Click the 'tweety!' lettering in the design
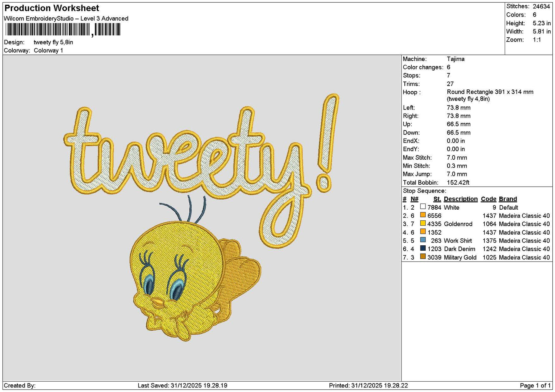The width and height of the screenshot is (555, 392). pos(201,170)
